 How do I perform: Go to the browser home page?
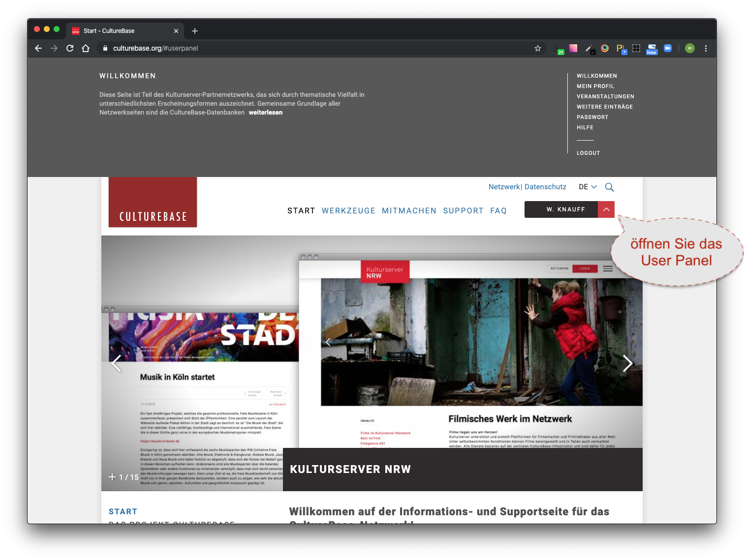point(86,48)
